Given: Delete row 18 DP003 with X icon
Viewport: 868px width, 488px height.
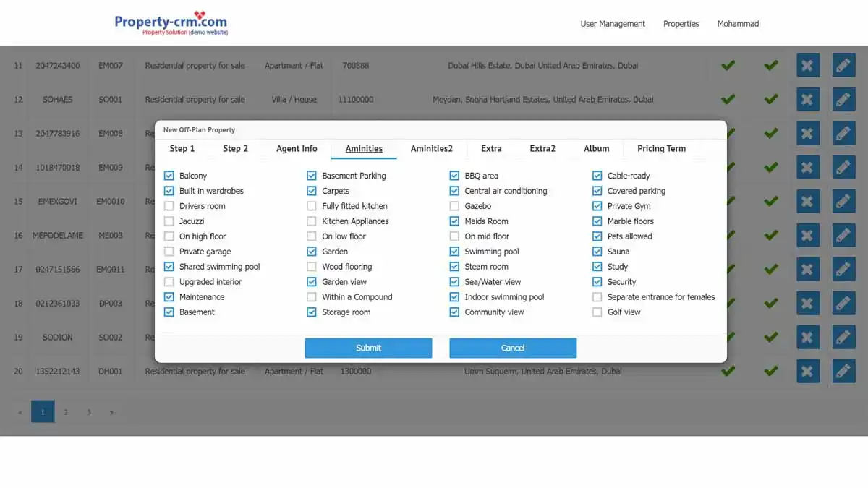Looking at the screenshot, I should 807,303.
